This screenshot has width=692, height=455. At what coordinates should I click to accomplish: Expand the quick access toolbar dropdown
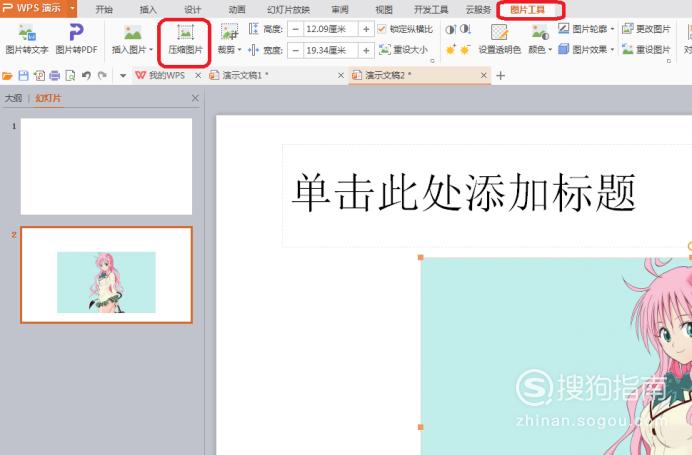(x=123, y=76)
